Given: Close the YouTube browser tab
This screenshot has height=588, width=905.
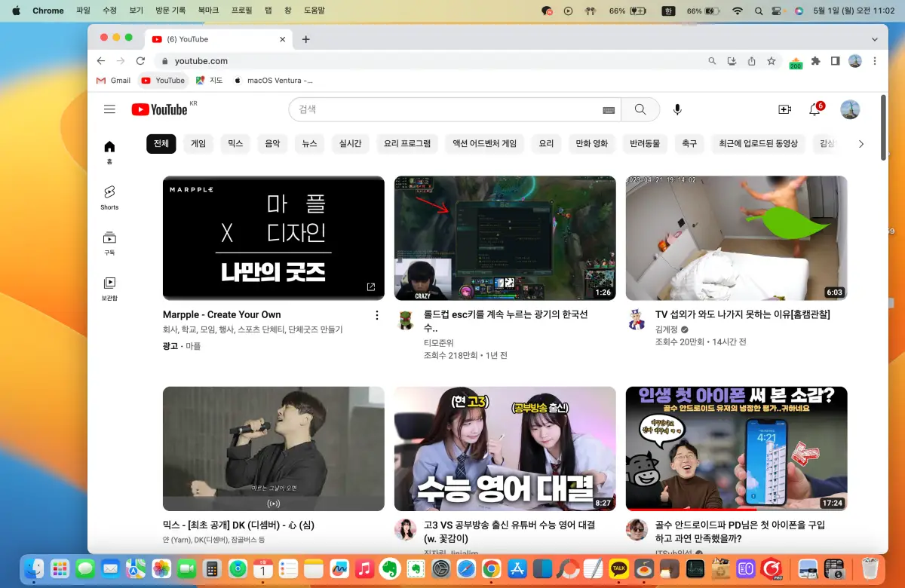Looking at the screenshot, I should coord(283,39).
